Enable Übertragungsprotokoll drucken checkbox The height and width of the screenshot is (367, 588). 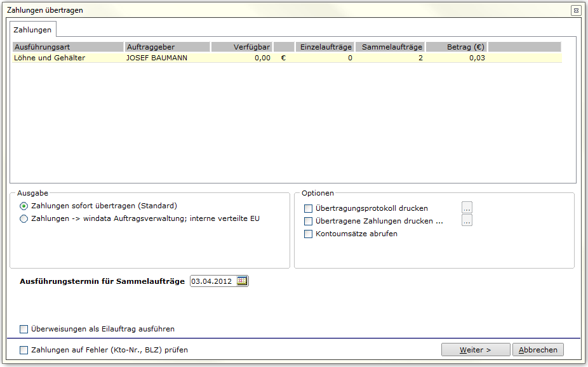click(x=308, y=208)
